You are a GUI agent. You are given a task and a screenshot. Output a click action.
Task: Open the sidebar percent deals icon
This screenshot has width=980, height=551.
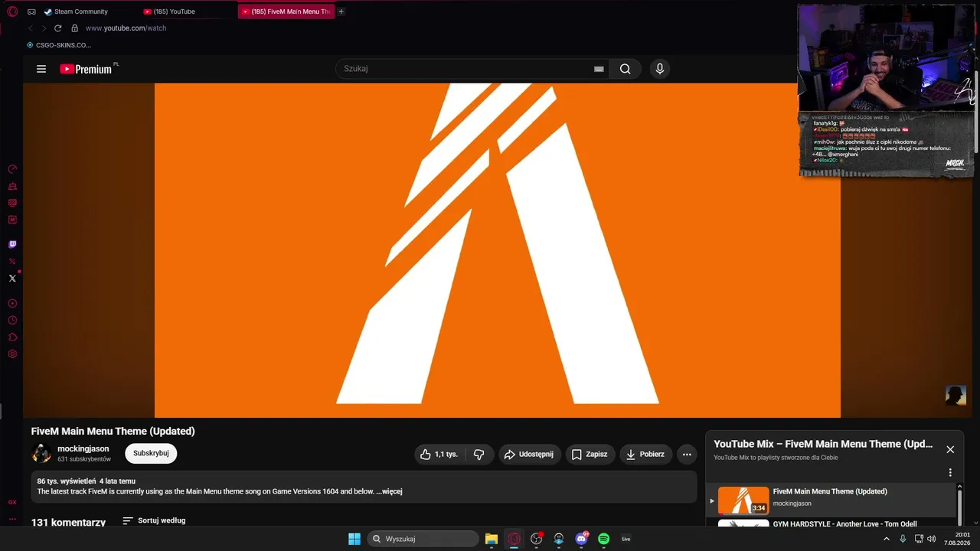coord(12,262)
